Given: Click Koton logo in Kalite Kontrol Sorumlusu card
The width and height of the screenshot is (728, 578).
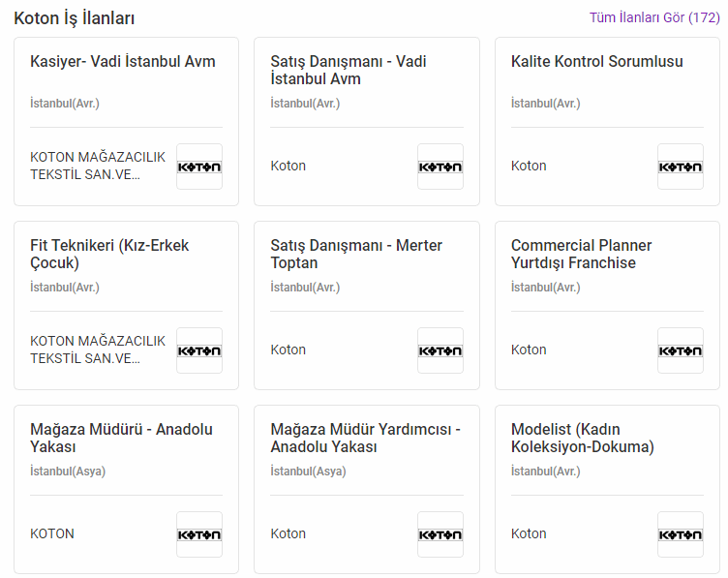Looking at the screenshot, I should coord(680,167).
